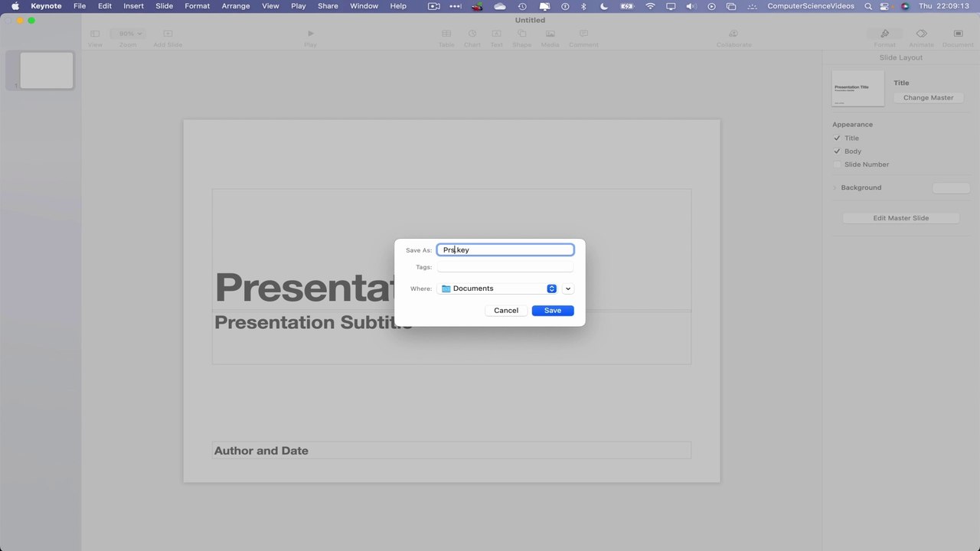Viewport: 980px width, 551px height.
Task: Click the Author and Date text box
Action: point(452,451)
